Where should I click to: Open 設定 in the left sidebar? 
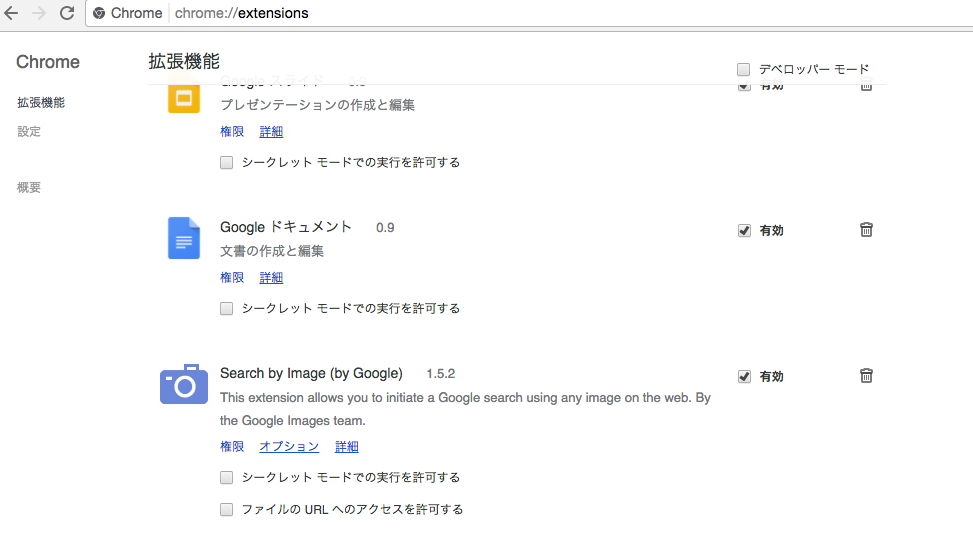point(29,132)
